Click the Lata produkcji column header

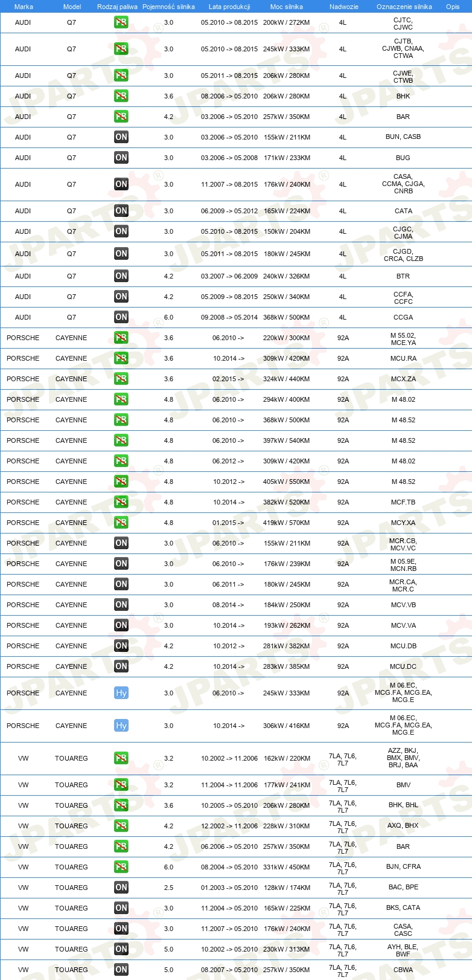pyautogui.click(x=229, y=7)
